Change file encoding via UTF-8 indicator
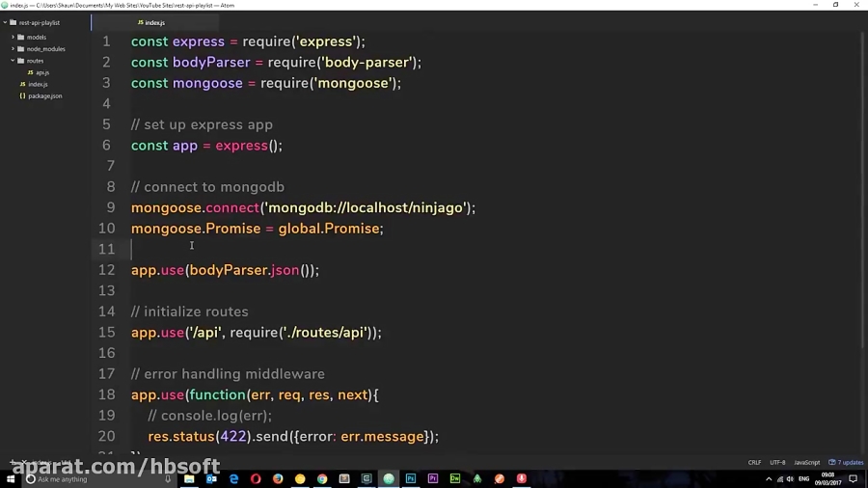 777,463
